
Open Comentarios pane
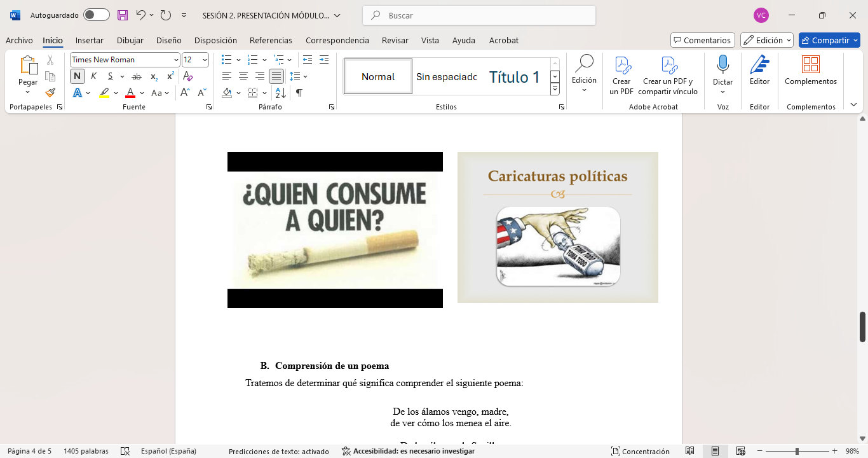click(703, 40)
